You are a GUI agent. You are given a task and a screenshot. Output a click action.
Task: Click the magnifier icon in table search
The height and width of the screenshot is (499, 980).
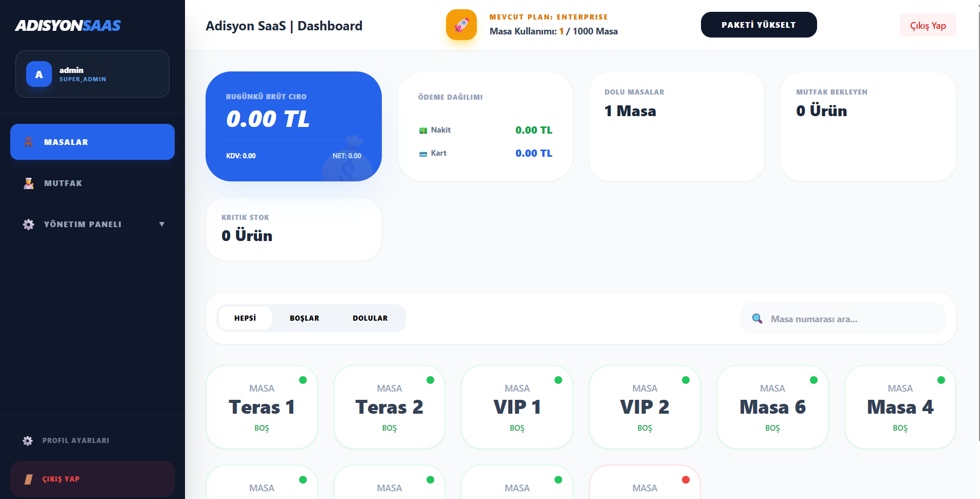pyautogui.click(x=757, y=319)
